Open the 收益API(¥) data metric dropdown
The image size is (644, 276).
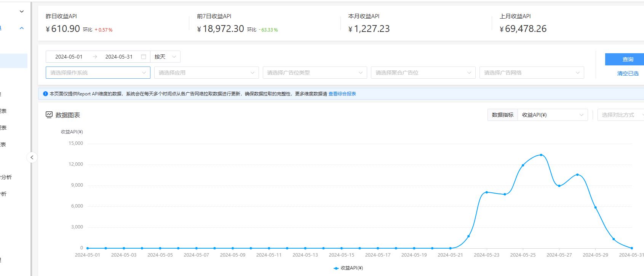pyautogui.click(x=553, y=115)
